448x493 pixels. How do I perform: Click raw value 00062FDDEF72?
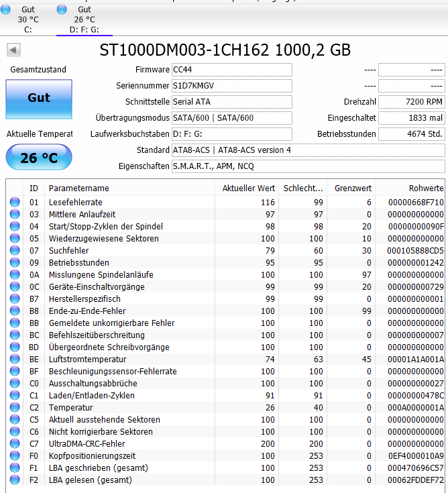coord(416,480)
